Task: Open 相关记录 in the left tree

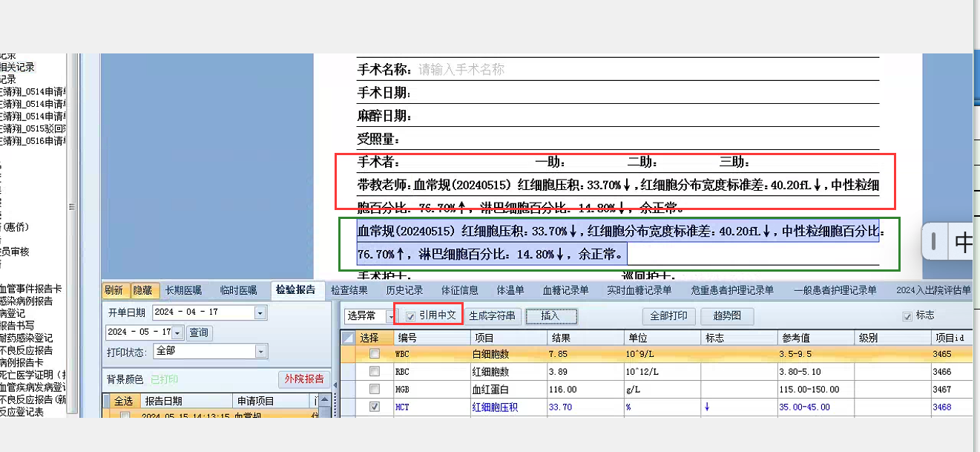Action: [x=17, y=67]
